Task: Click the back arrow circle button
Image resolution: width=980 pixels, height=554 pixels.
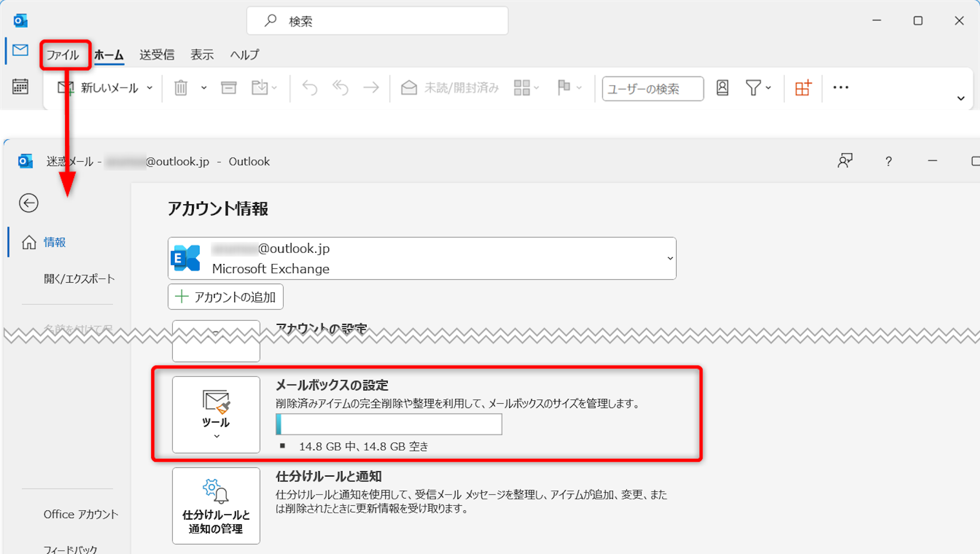Action: coord(29,203)
